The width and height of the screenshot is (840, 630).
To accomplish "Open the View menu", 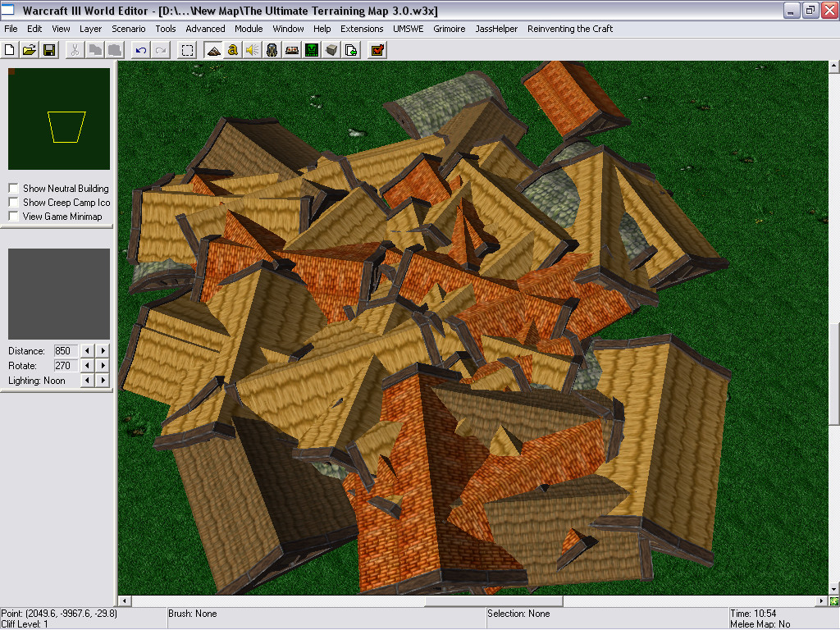I will [x=61, y=29].
